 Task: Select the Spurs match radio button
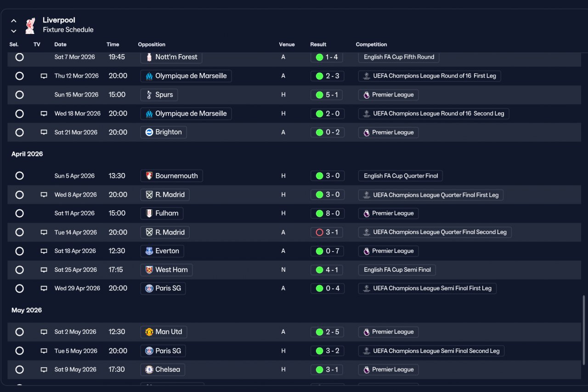19,95
